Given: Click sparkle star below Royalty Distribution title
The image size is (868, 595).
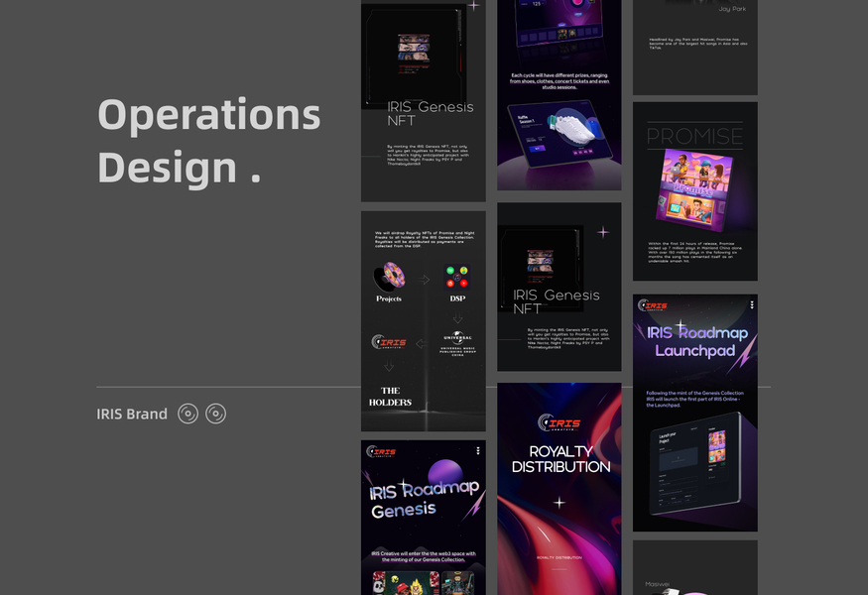Looking at the screenshot, I should tap(559, 503).
